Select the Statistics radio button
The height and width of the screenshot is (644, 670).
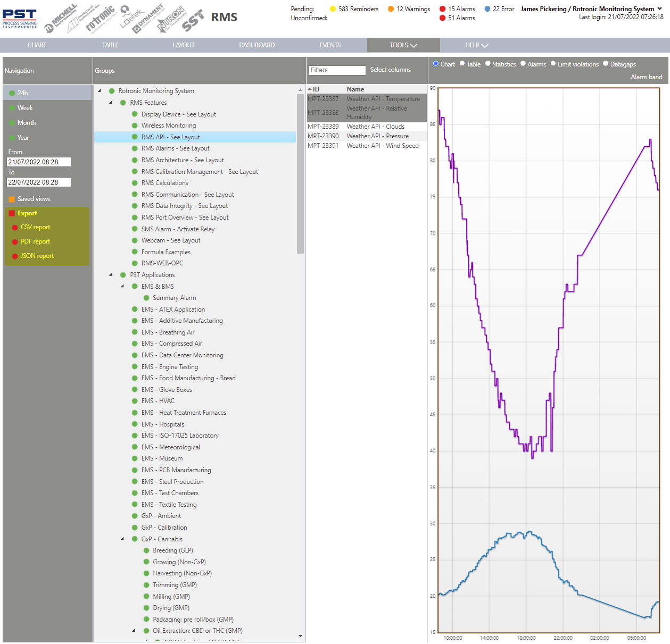(488, 64)
